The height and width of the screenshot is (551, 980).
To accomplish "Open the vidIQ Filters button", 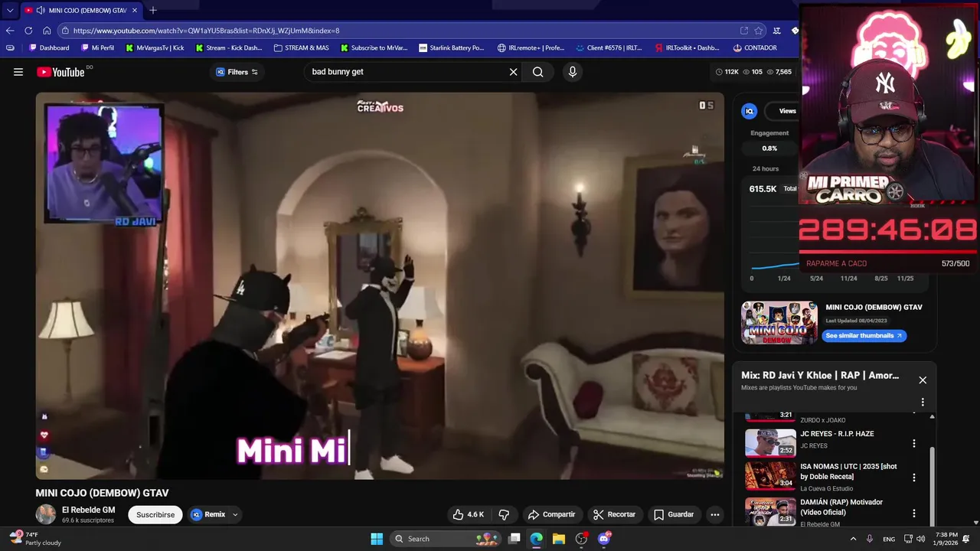I will 237,72.
